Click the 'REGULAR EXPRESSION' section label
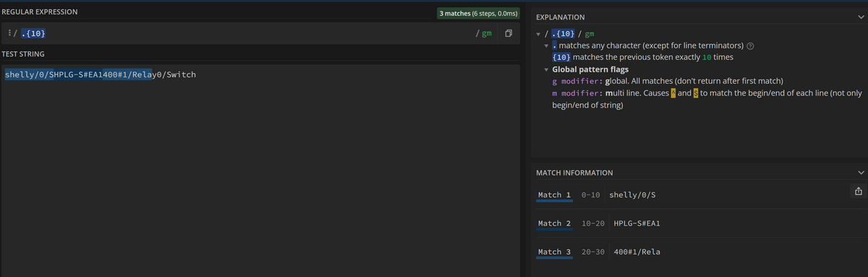 [x=40, y=12]
